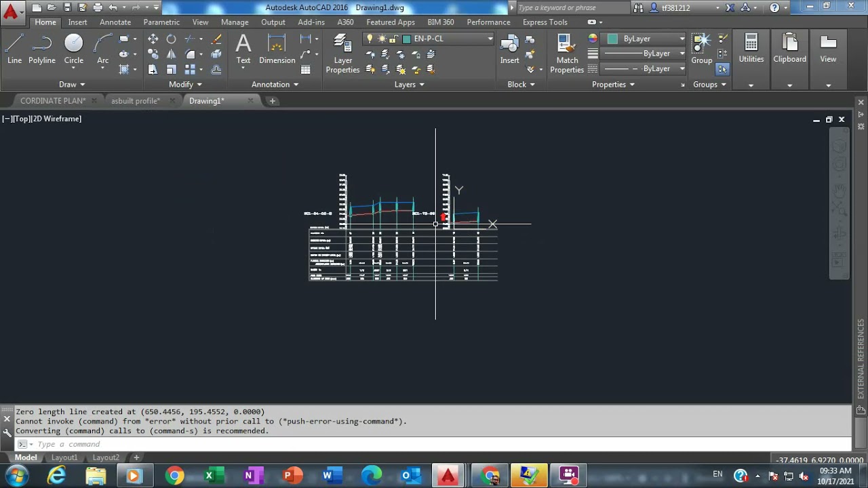Screen dimensions: 868x488
Task: Click the help search keyword box
Action: pos(573,7)
